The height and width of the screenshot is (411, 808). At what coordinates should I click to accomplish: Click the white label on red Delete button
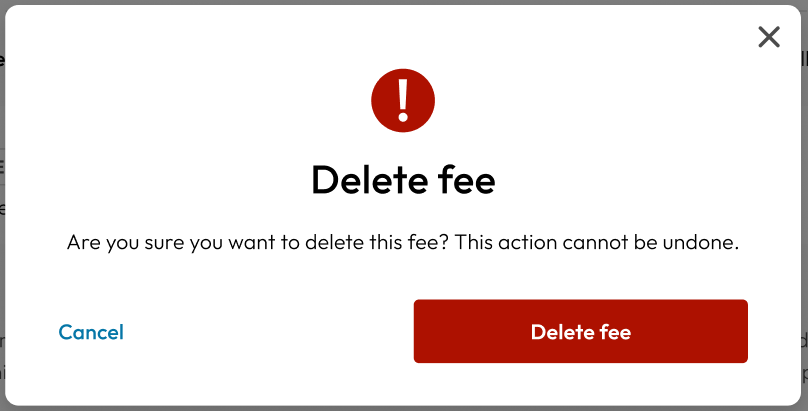pyautogui.click(x=581, y=332)
